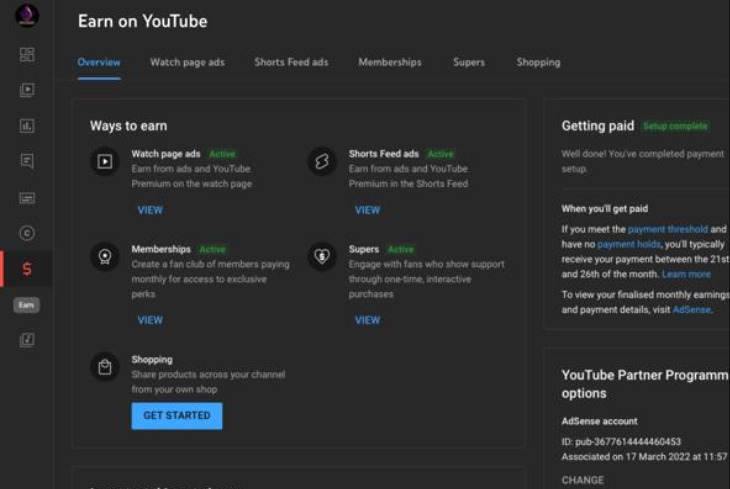Click the Getting paid heading
Viewport: 730px width, 489px height.
(x=598, y=126)
